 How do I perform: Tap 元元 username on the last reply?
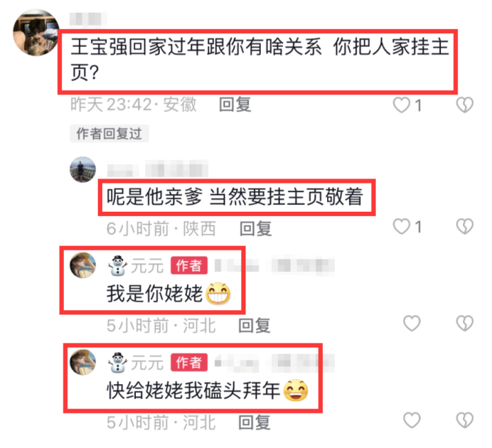(x=147, y=363)
